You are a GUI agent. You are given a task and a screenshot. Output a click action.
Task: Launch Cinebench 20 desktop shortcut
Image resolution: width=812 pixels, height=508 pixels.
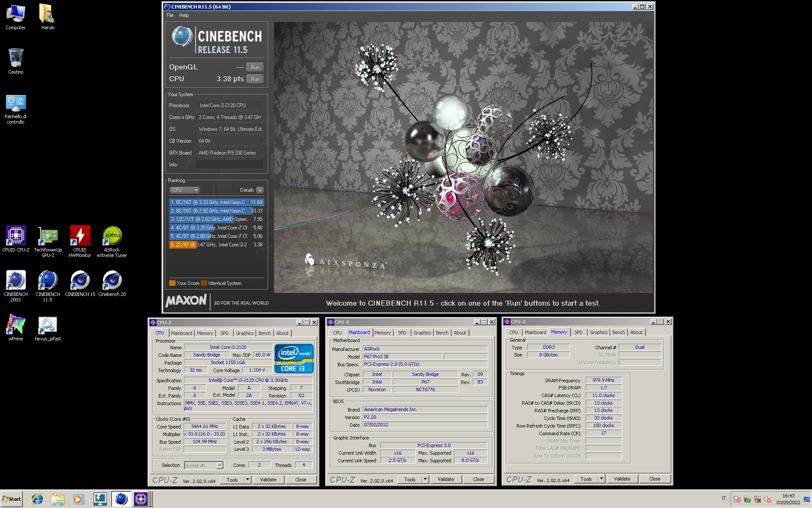(x=112, y=284)
